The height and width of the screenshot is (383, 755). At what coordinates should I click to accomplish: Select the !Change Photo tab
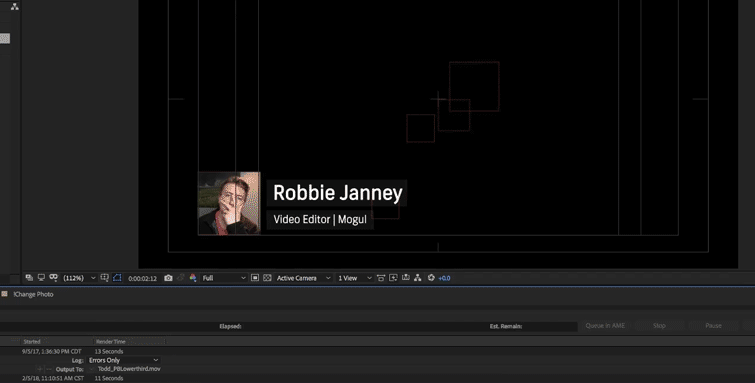click(33, 294)
